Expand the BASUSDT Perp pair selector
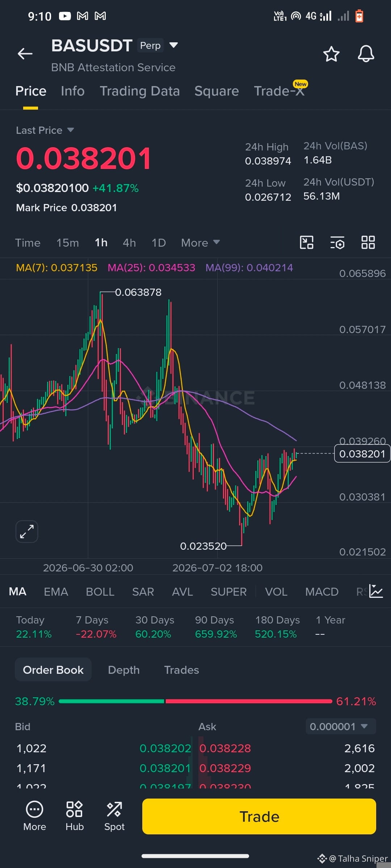The image size is (391, 868). click(174, 45)
